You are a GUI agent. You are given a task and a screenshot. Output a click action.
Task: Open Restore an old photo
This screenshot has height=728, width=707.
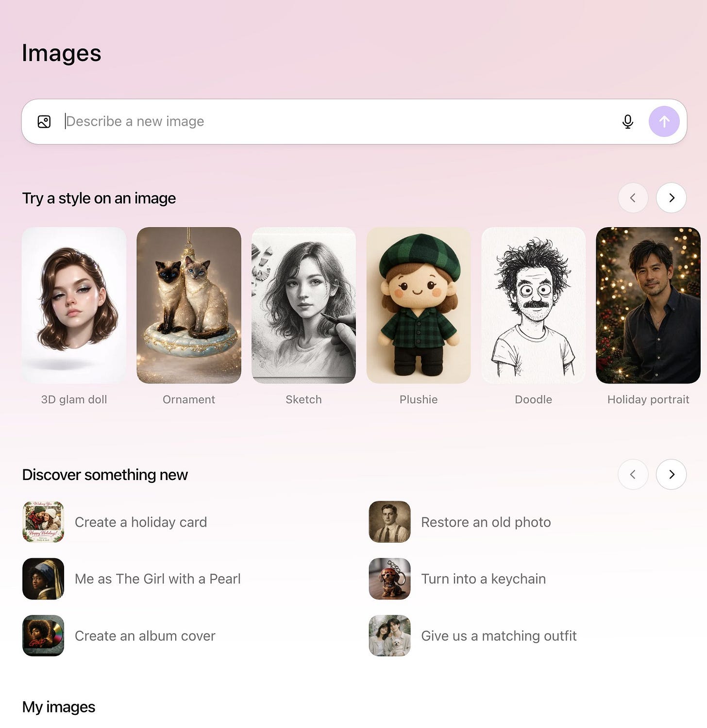tap(486, 522)
